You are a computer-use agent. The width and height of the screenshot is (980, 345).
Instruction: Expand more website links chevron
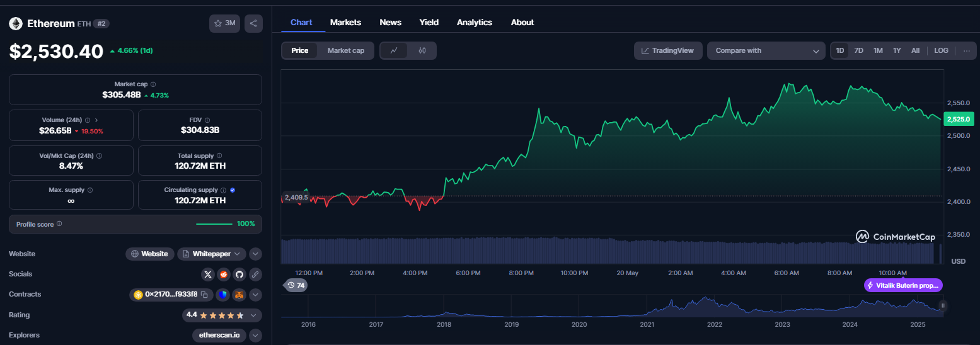point(255,254)
